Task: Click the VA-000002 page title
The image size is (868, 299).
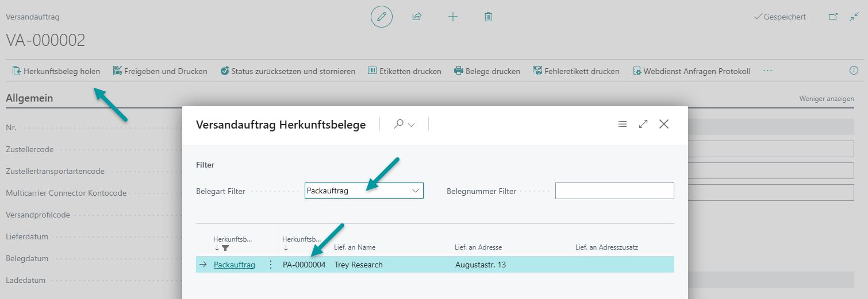Action: coord(45,40)
